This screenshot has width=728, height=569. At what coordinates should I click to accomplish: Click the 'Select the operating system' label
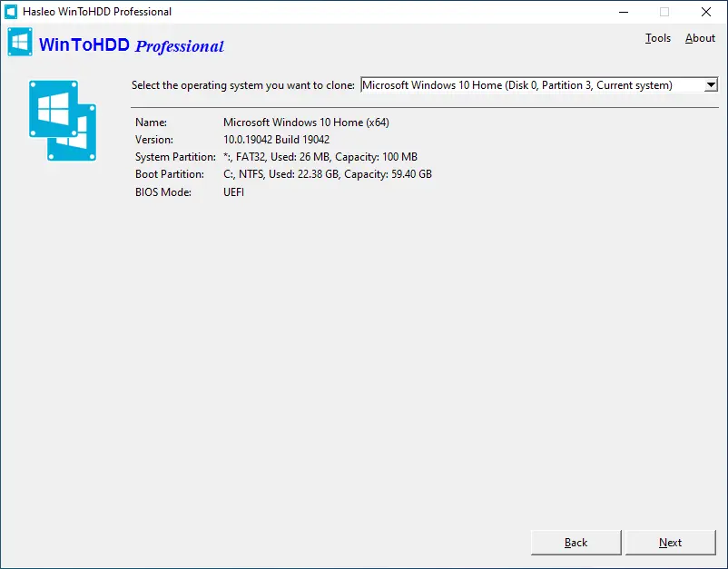point(242,85)
